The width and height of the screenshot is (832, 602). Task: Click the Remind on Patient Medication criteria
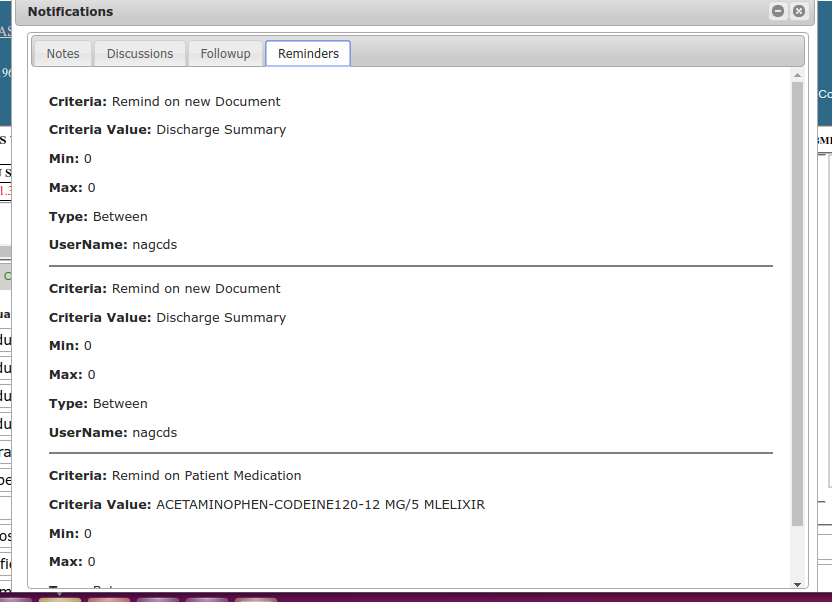(x=206, y=476)
